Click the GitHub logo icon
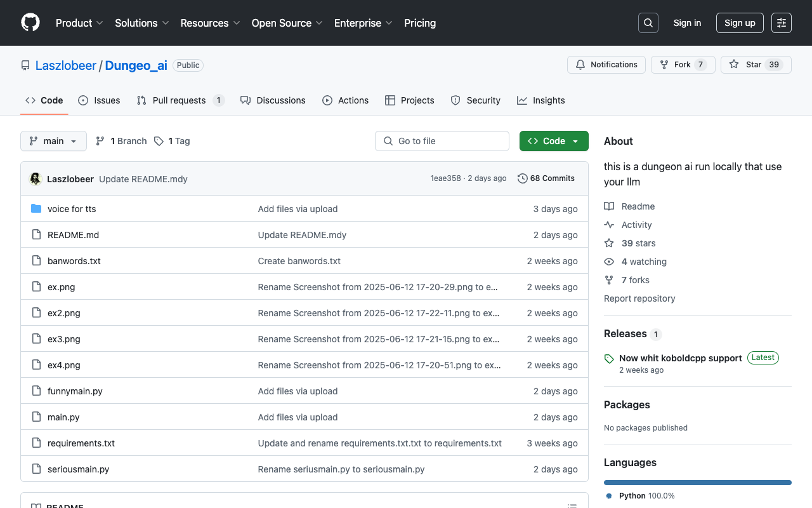The image size is (812, 508). coord(30,23)
